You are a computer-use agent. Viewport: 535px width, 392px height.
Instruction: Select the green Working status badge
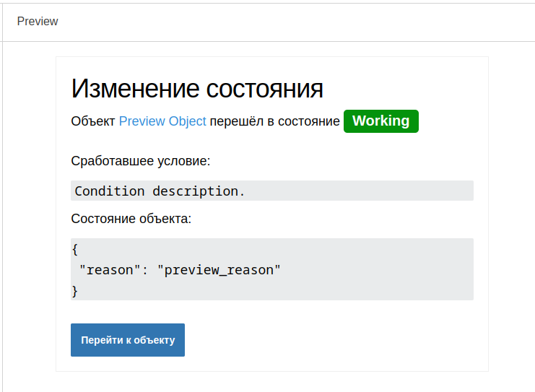[380, 121]
